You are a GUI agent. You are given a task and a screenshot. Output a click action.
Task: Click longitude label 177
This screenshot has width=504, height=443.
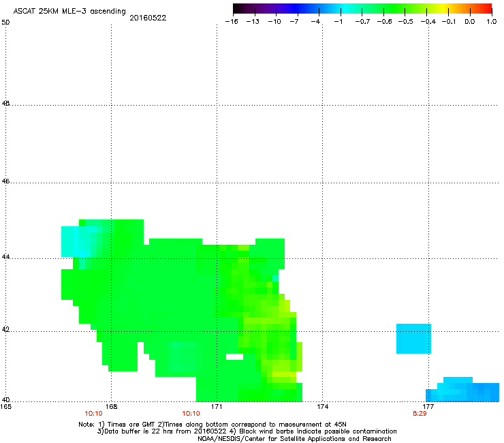[x=428, y=407]
